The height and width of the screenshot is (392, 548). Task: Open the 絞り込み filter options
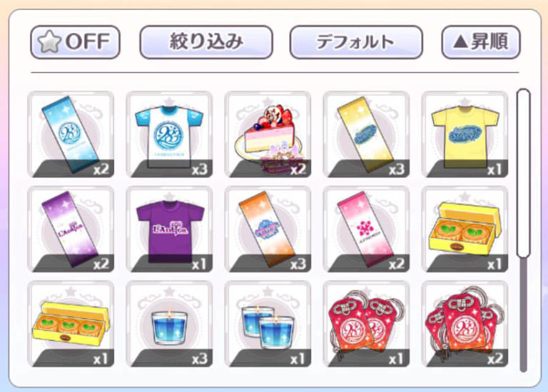206,42
